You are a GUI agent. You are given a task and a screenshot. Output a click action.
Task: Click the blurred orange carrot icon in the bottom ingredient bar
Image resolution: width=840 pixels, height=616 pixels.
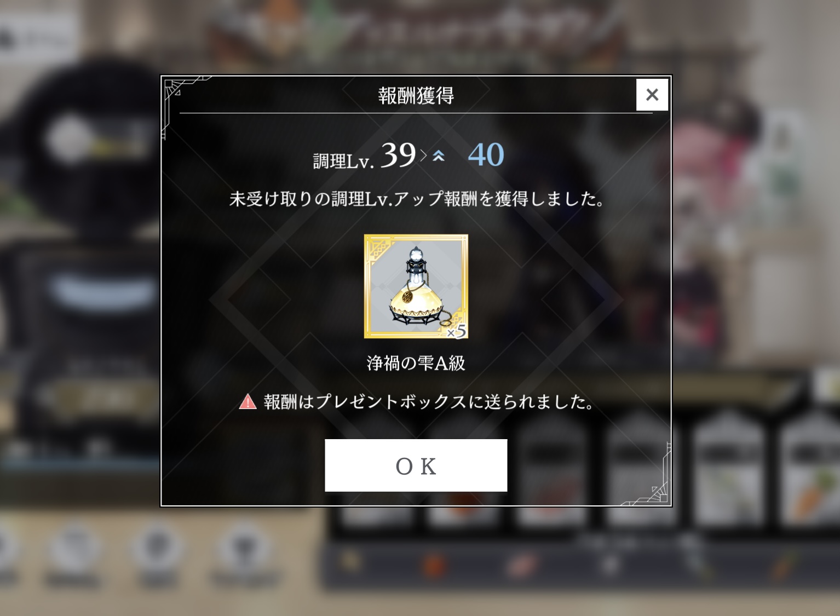pyautogui.click(x=784, y=567)
